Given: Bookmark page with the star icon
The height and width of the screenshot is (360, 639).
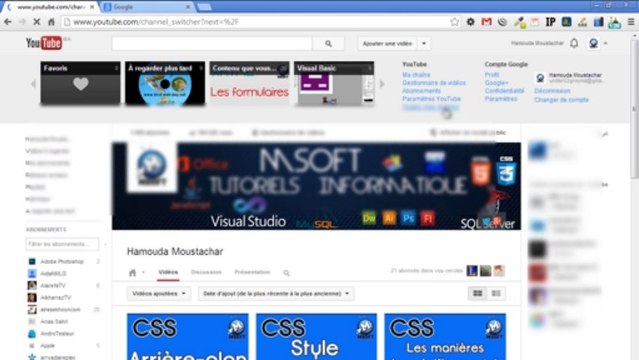Looking at the screenshot, I should point(455,22).
